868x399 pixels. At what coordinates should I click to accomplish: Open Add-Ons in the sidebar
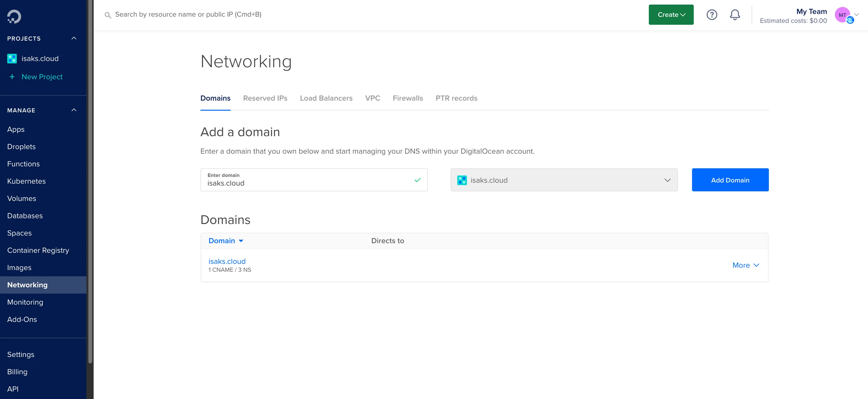tap(22, 319)
